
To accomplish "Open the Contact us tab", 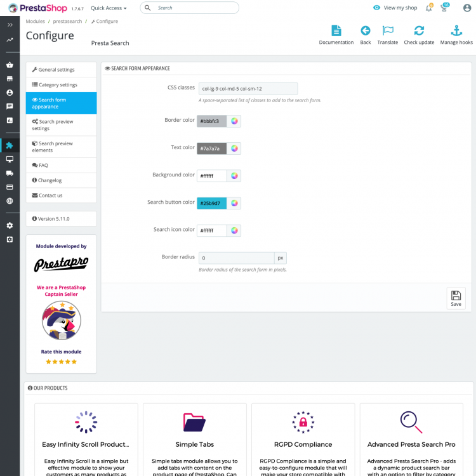I will pos(62,195).
